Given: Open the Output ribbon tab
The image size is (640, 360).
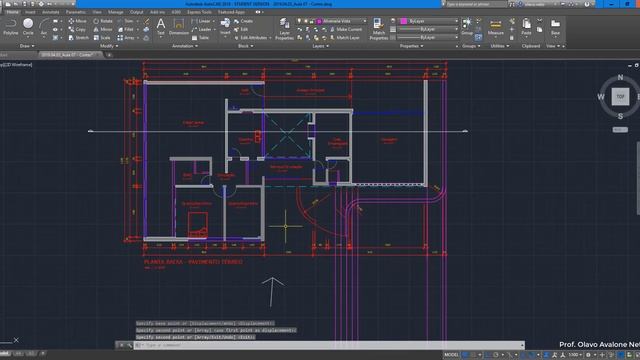Looking at the screenshot, I should [136, 12].
